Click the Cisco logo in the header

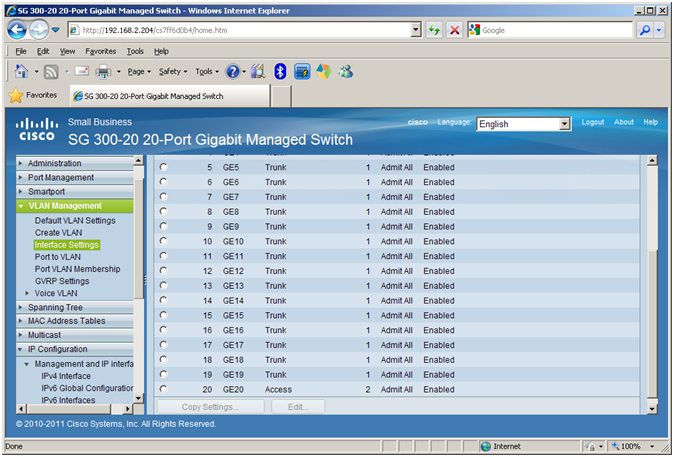(37, 129)
